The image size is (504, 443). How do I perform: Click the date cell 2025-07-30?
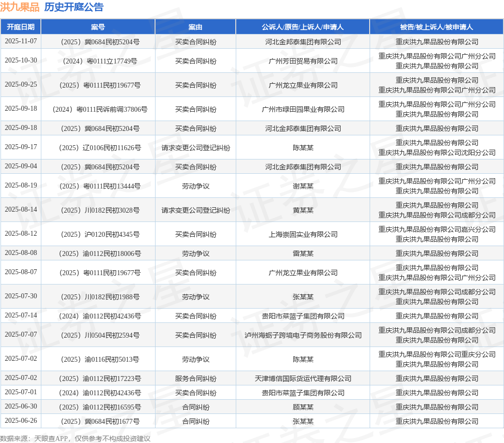click(x=21, y=296)
